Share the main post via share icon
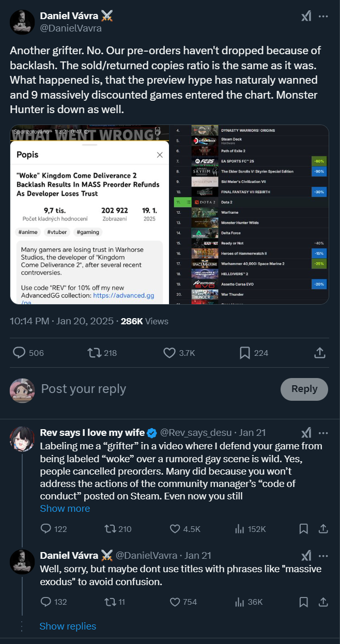 point(320,353)
